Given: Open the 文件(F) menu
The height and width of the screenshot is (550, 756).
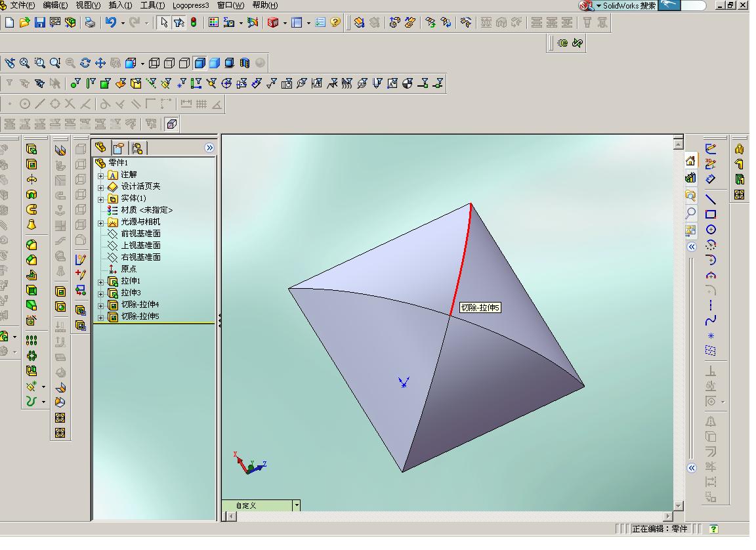Looking at the screenshot, I should (22, 5).
